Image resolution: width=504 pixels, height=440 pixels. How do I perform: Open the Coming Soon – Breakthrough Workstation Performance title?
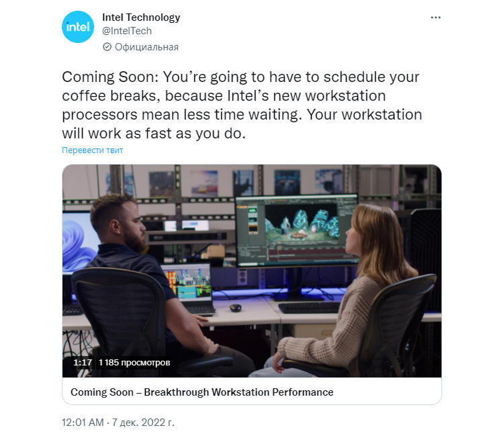tap(202, 392)
